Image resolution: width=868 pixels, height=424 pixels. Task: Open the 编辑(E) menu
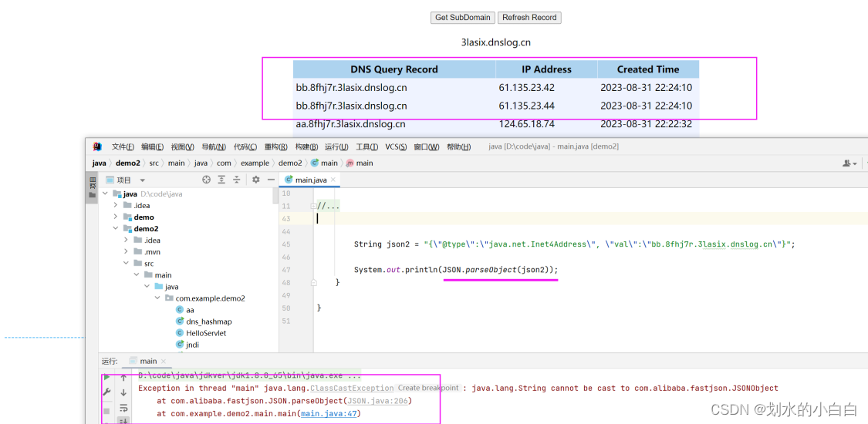tap(152, 146)
